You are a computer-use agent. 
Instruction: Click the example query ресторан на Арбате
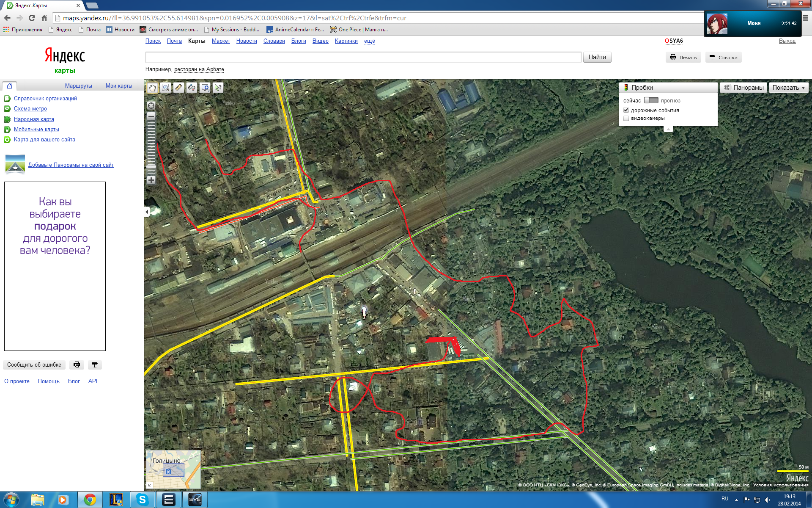(199, 69)
